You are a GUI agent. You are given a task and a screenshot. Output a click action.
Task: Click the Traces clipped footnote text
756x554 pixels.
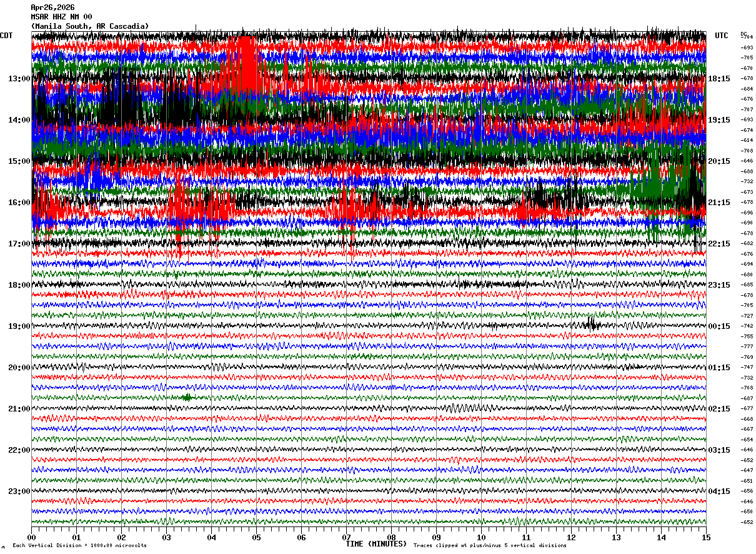(490, 546)
